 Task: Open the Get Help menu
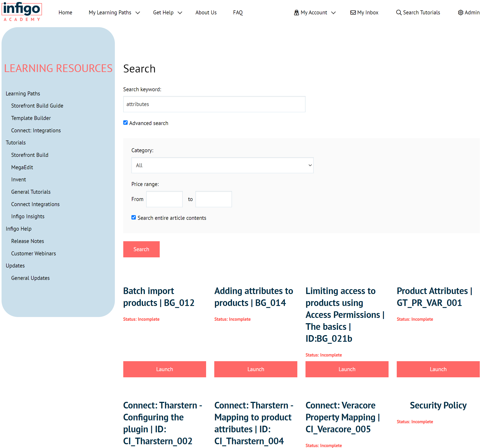[x=163, y=13]
